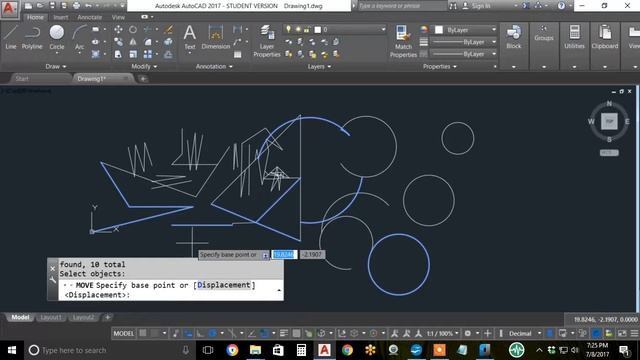Click Undo in quick access toolbar
The width and height of the screenshot is (640, 360).
[89, 6]
